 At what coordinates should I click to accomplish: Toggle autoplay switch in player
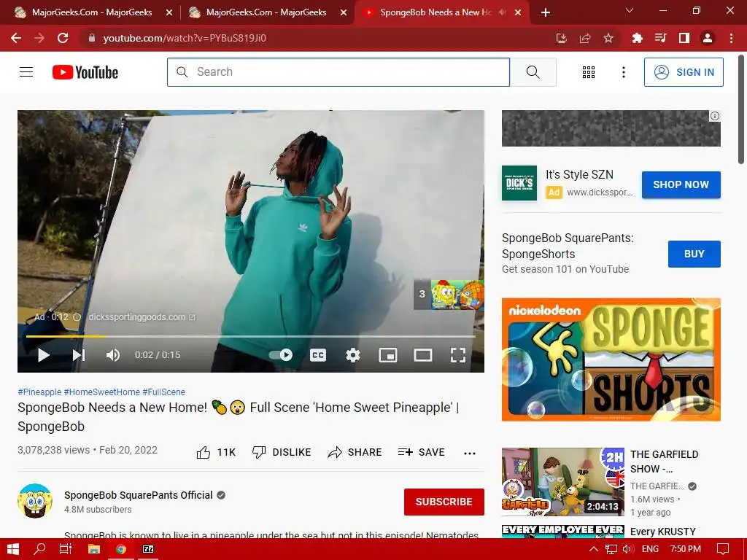pos(281,355)
